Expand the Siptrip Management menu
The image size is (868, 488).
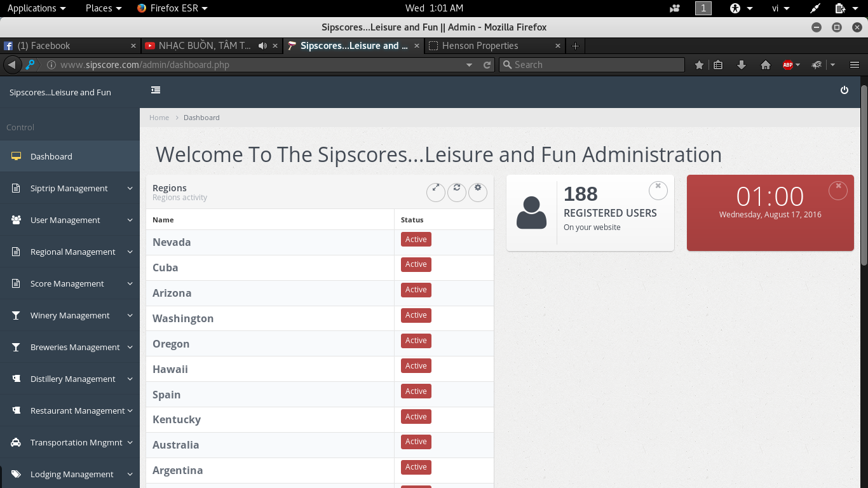[70, 188]
